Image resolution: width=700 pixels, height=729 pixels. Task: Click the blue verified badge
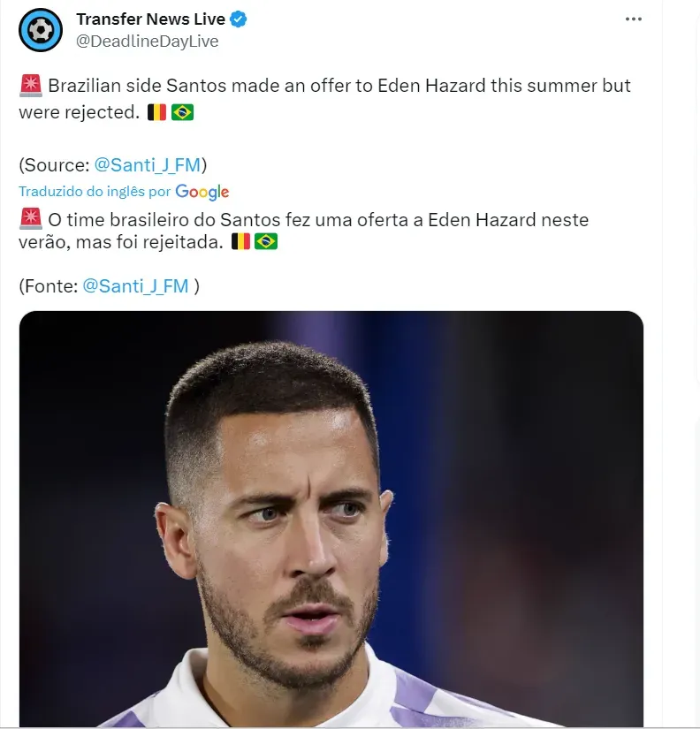(x=239, y=19)
